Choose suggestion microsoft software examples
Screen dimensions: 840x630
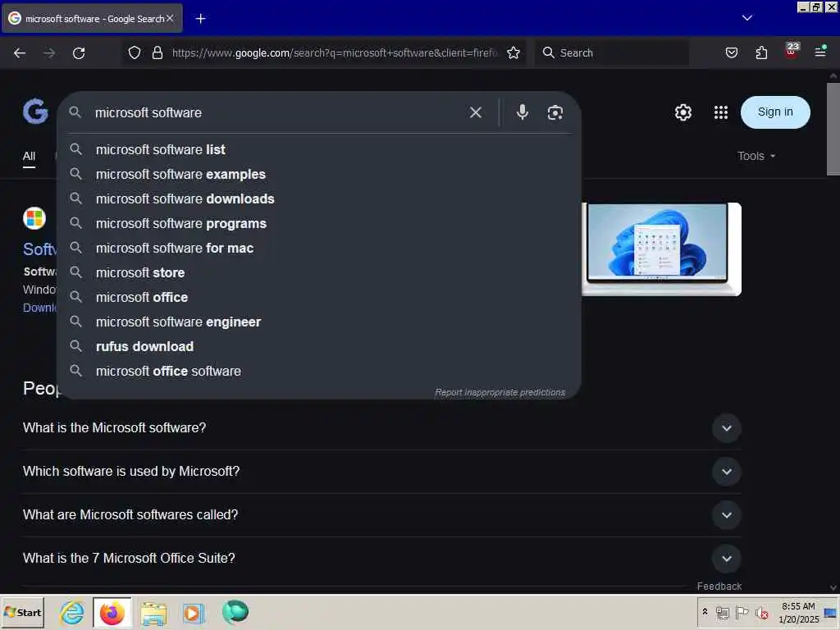pos(319,174)
